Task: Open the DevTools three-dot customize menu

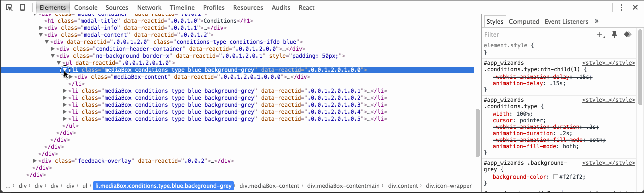Action: coord(621,8)
